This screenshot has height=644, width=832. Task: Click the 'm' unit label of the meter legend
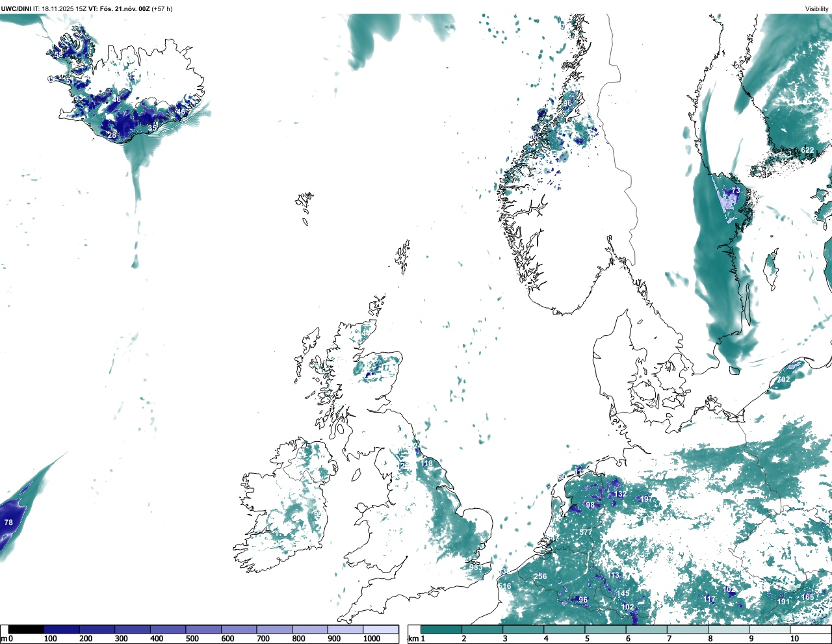4,639
